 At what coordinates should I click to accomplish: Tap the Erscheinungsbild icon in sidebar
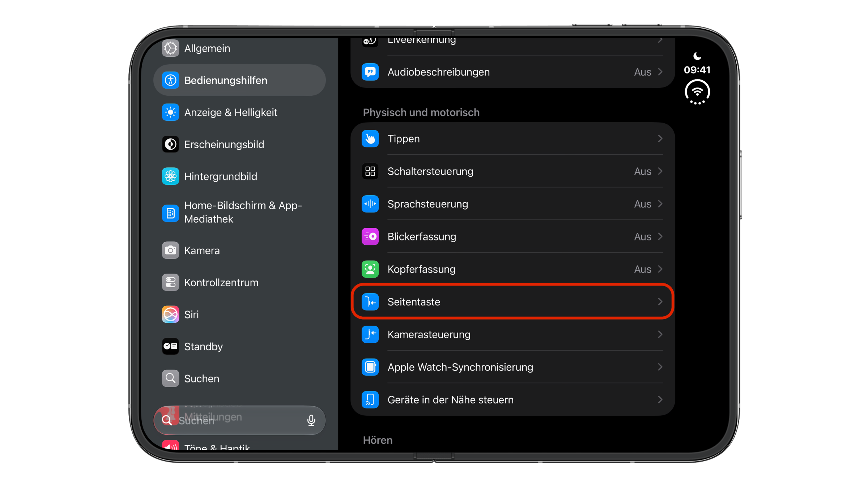[x=170, y=144]
